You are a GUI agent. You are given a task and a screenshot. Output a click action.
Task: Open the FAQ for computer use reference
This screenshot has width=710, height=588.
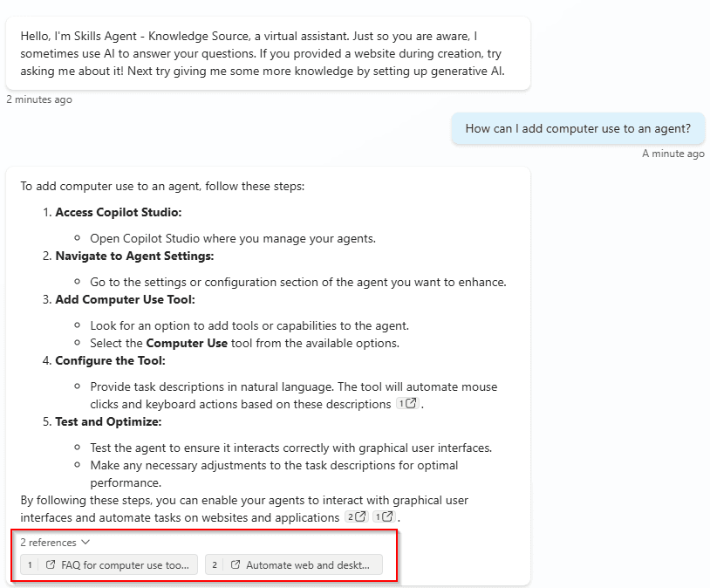tap(109, 565)
